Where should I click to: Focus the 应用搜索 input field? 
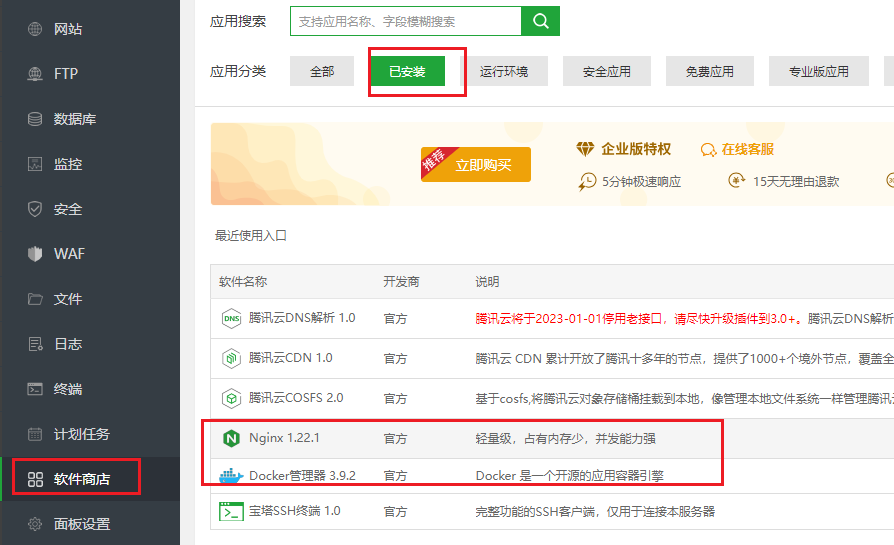[x=405, y=21]
